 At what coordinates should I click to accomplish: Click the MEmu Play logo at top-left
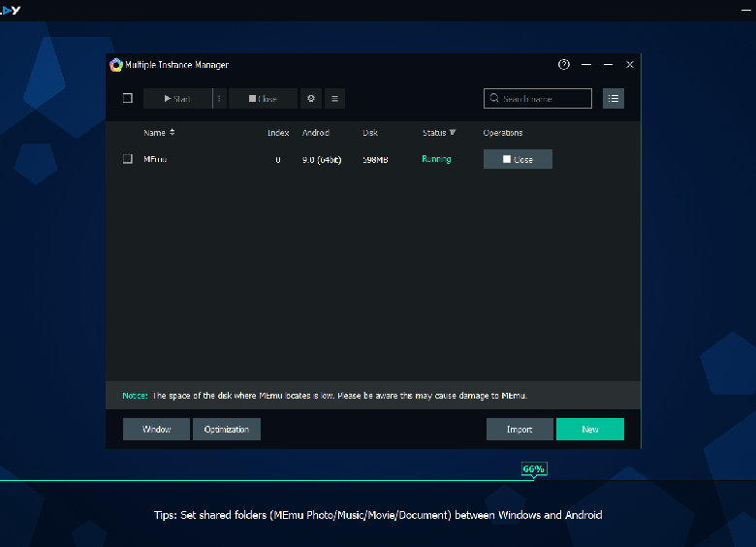click(10, 10)
